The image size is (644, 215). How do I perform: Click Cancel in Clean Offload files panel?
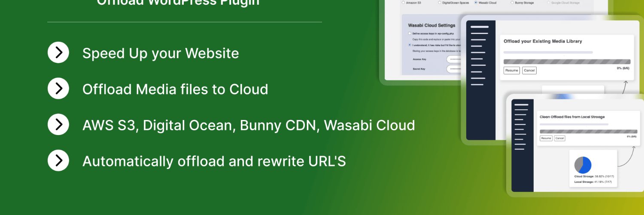click(559, 138)
